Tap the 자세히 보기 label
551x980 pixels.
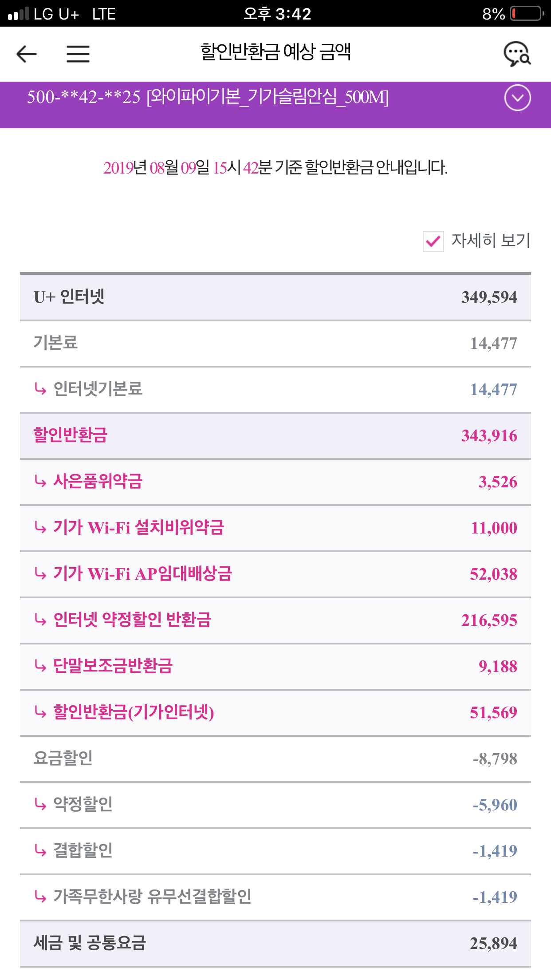pos(491,241)
